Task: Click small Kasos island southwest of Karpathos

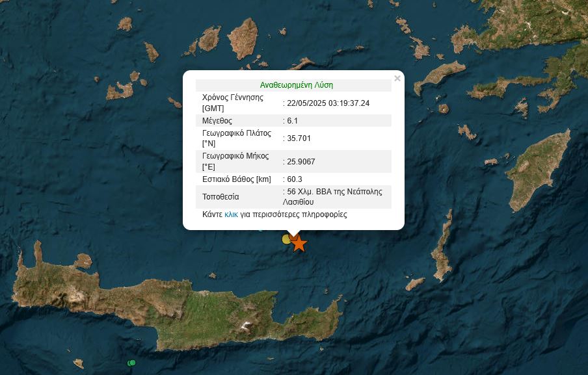Action: [x=414, y=284]
